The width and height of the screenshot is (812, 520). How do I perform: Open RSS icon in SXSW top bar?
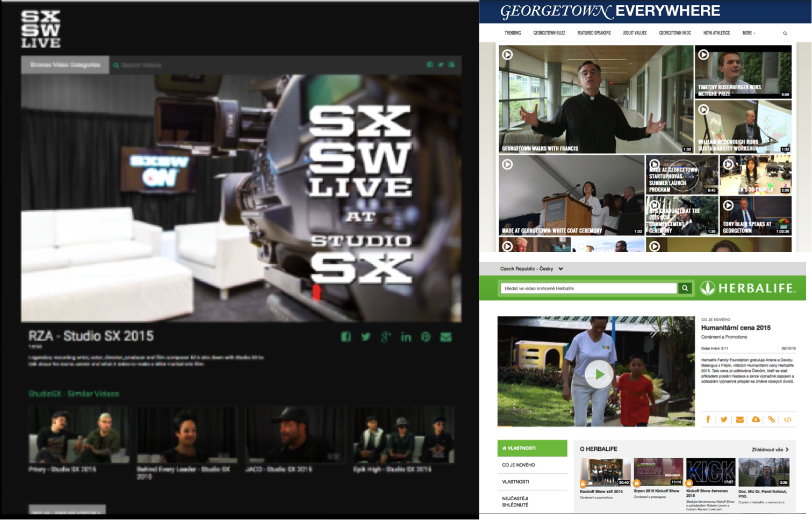click(451, 64)
